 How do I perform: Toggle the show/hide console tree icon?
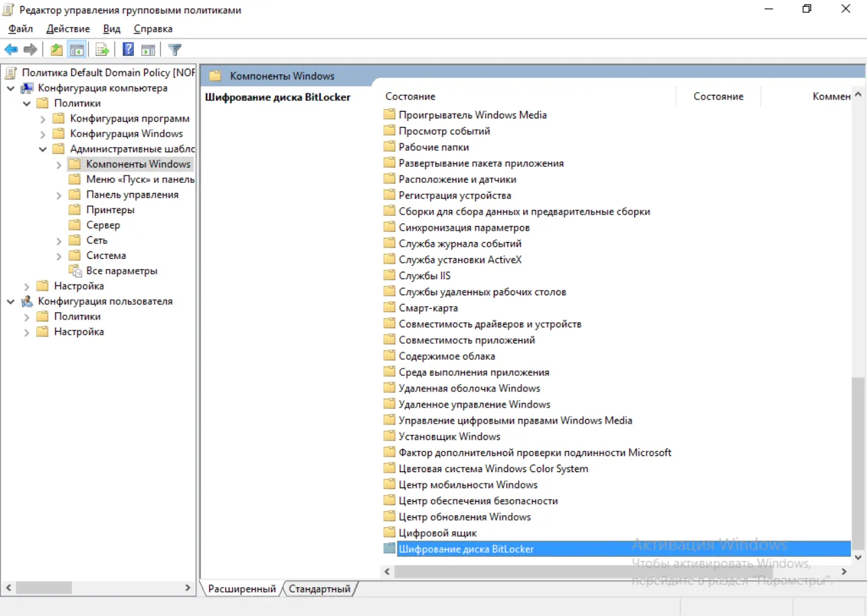[x=77, y=50]
